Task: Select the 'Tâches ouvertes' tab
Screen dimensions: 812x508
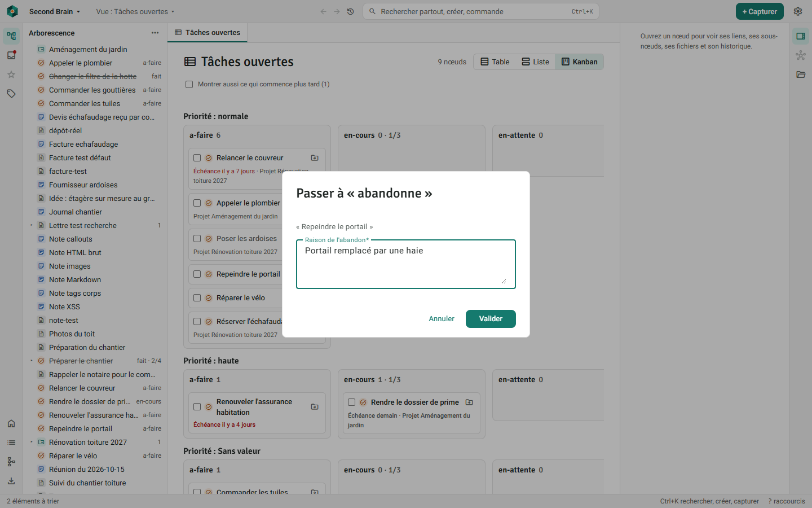Action: [208, 33]
